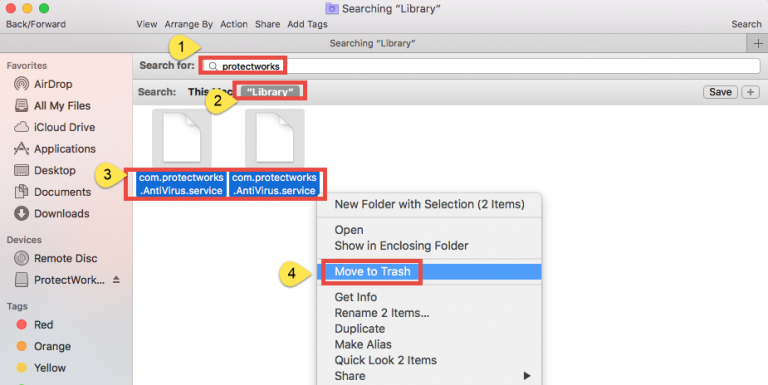Viewport: 768px width, 385px height.
Task: Open the Action toolbar menu
Action: [234, 24]
